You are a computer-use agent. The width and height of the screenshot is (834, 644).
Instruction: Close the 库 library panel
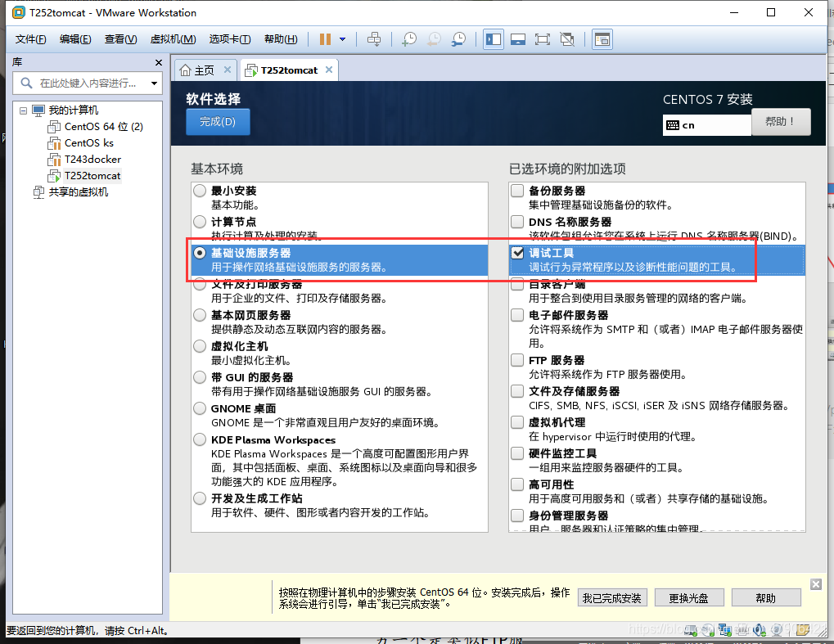159,63
